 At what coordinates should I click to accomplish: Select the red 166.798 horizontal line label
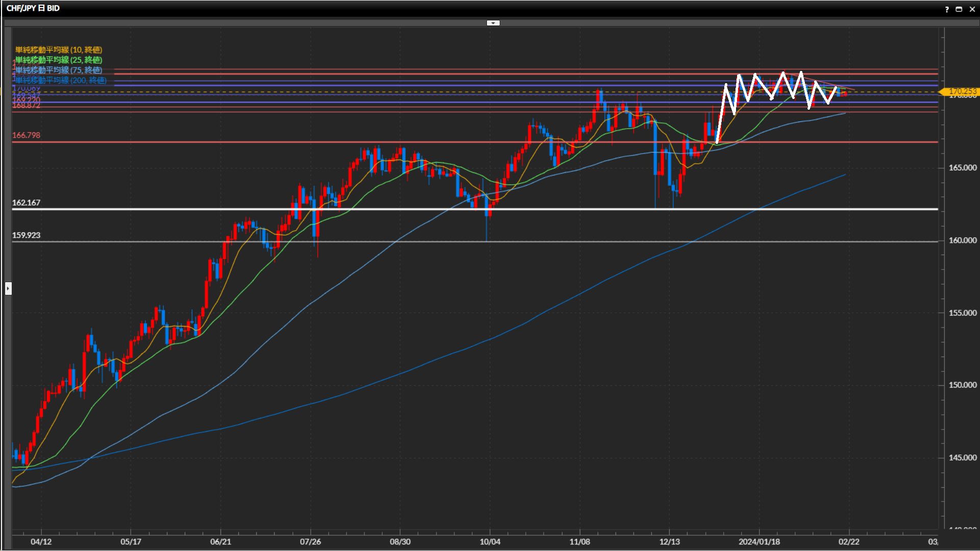[x=26, y=135]
